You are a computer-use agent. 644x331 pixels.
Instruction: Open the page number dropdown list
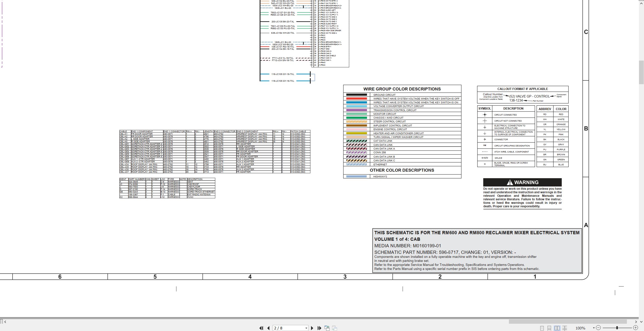(306, 328)
